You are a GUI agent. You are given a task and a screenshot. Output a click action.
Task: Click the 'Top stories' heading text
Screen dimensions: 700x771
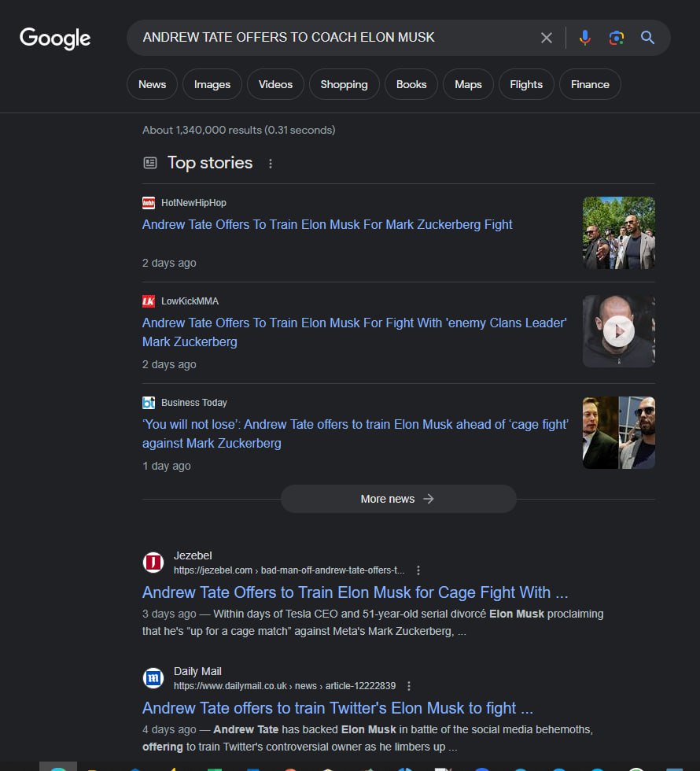pyautogui.click(x=210, y=163)
